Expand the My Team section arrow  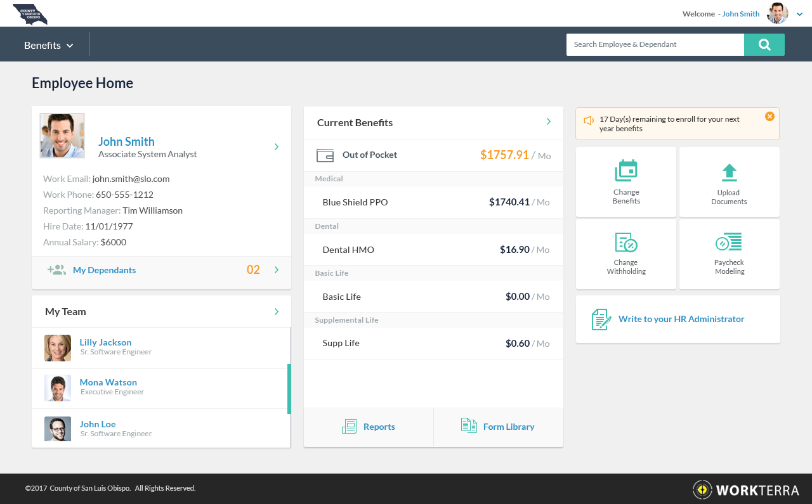pos(276,311)
